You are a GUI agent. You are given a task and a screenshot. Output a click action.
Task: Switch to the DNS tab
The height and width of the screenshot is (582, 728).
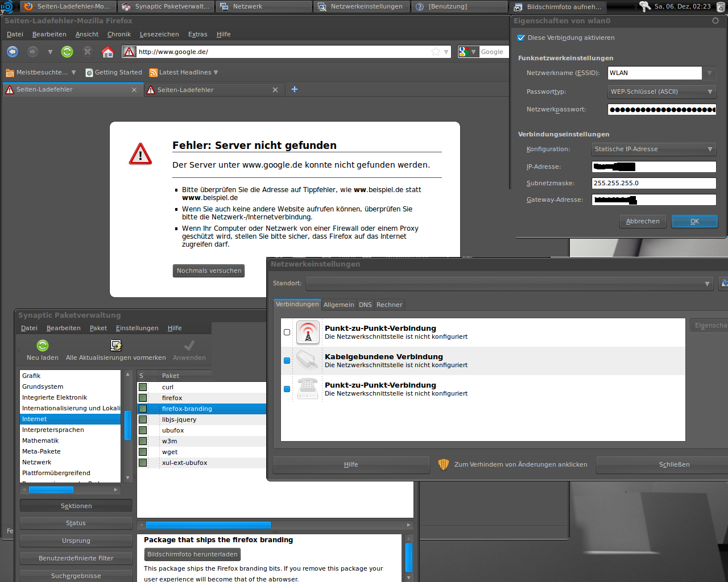point(365,305)
